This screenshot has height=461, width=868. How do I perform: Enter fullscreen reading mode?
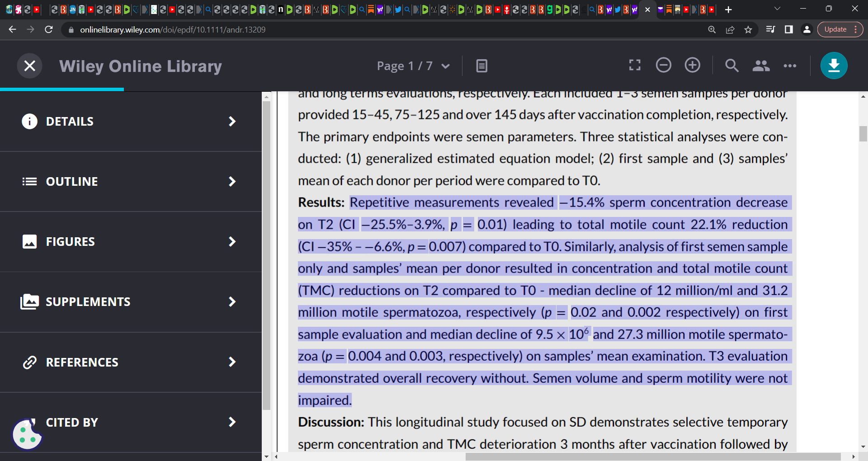pos(635,66)
